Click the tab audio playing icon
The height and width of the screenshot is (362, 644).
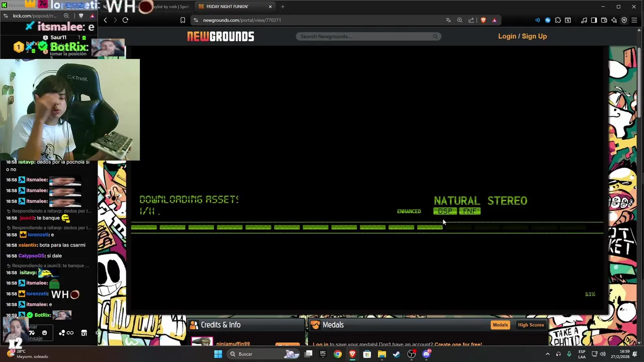point(537,20)
